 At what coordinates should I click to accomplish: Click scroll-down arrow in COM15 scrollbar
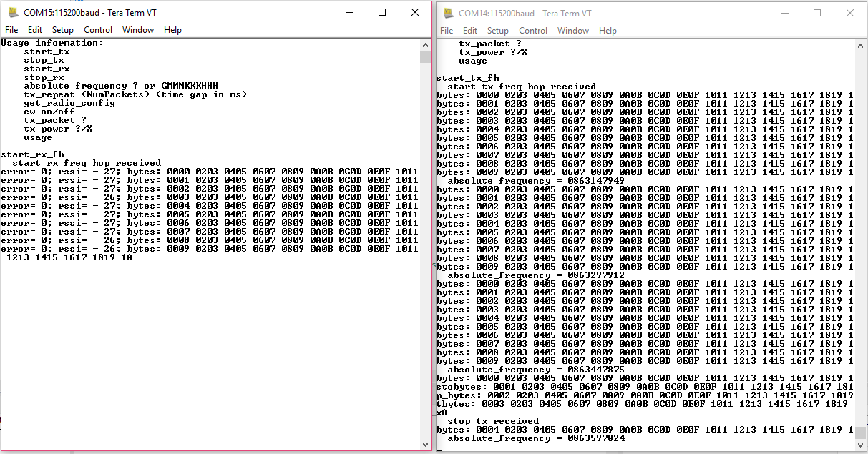pos(426,444)
